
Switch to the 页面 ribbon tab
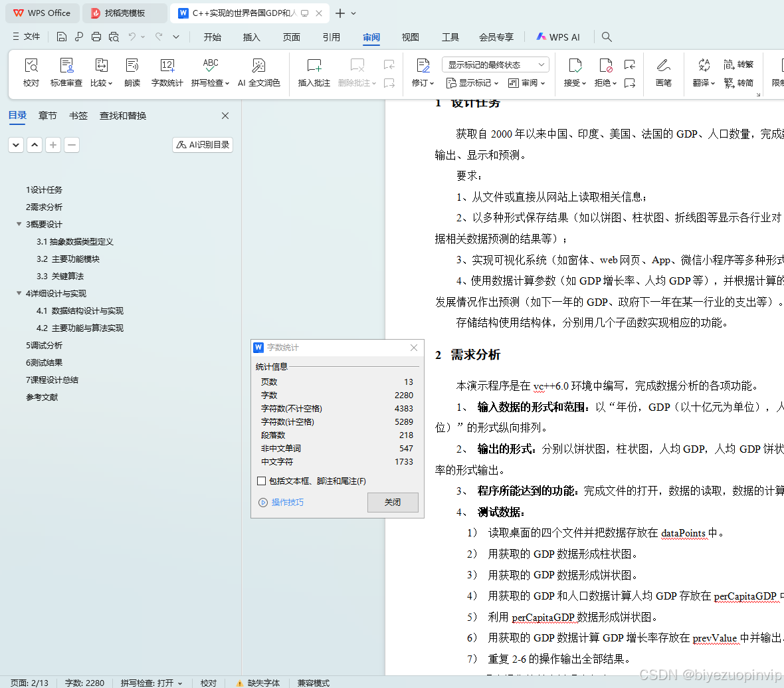[x=292, y=37]
